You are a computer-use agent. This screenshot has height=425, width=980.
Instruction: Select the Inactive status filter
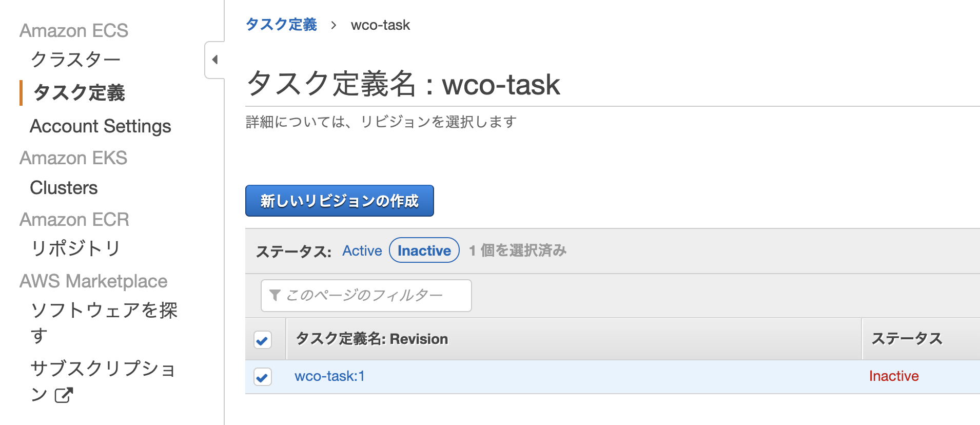424,250
